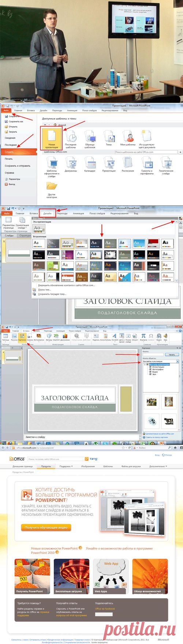183x644 pixels.
Task: Insert SmartArt from the ribbon
Action: click(x=57, y=337)
